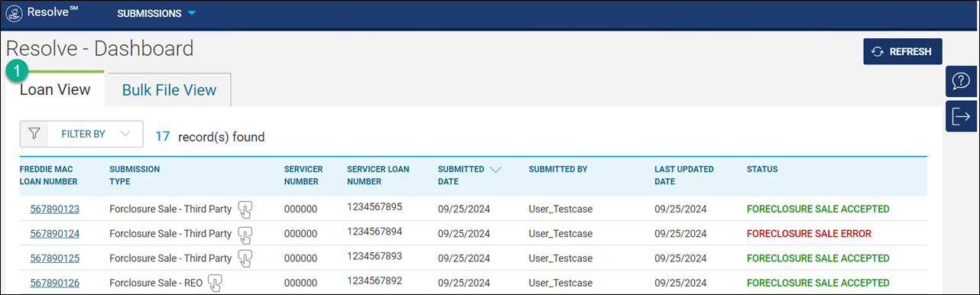The width and height of the screenshot is (980, 295).
Task: Click hand pointer icon for loan 567890123
Action: 245,209
